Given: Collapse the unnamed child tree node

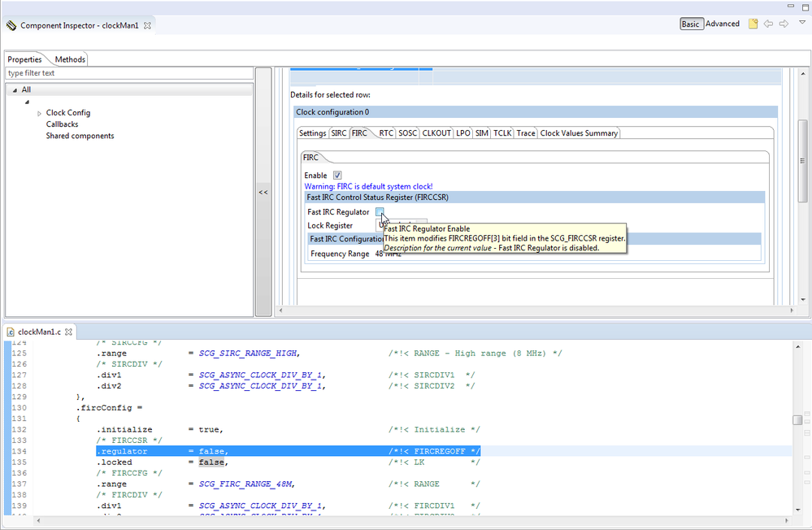Looking at the screenshot, I should click(27, 102).
